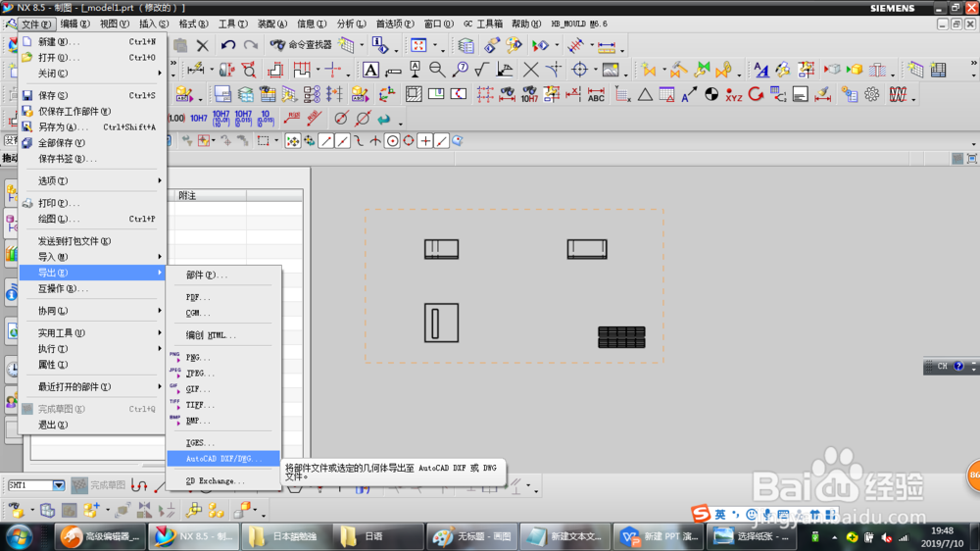980x551 pixels.
Task: Click the raster image icon
Action: pyautogui.click(x=610, y=70)
